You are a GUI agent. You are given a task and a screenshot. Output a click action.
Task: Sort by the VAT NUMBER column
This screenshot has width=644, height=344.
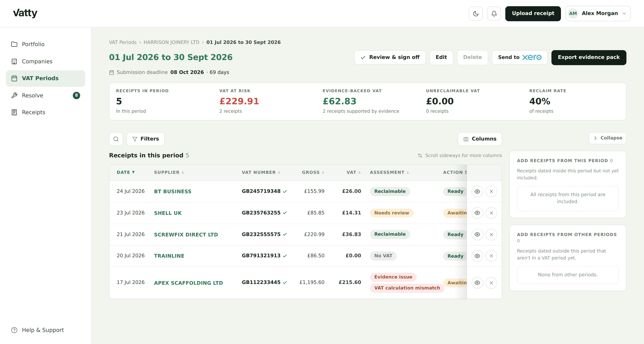tap(261, 172)
